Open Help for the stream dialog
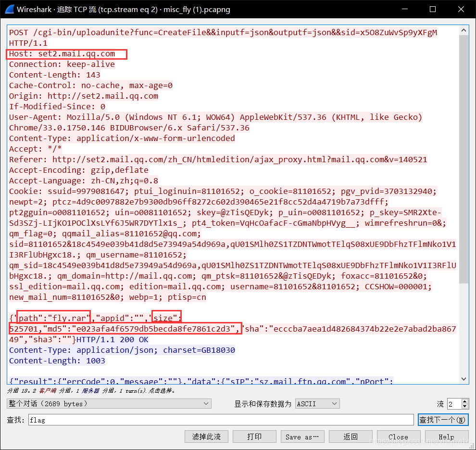Screen dimensions: 476x450 pos(446,437)
